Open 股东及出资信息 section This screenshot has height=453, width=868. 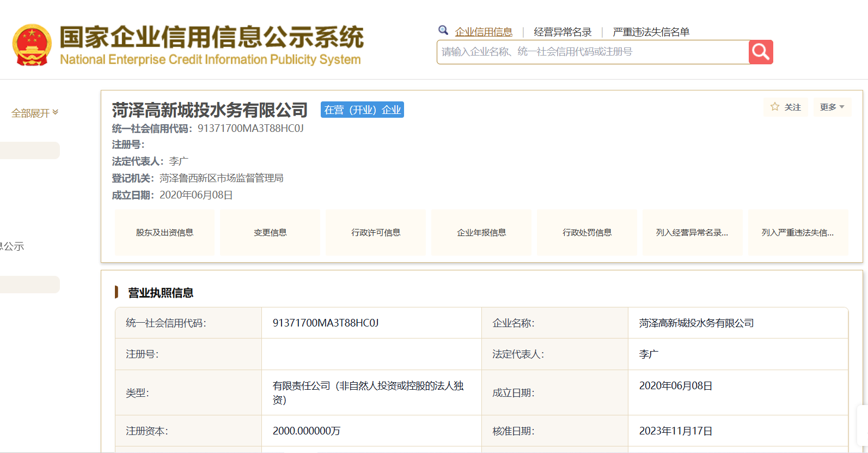point(164,233)
